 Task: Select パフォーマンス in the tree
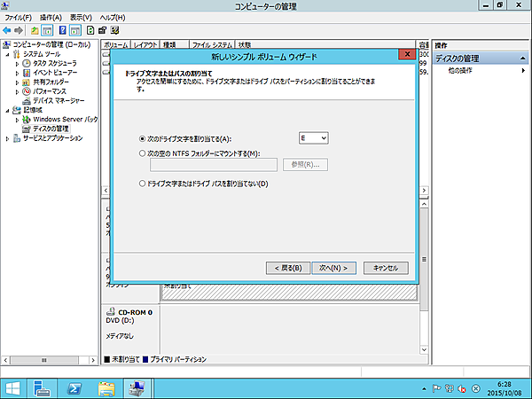pos(49,91)
